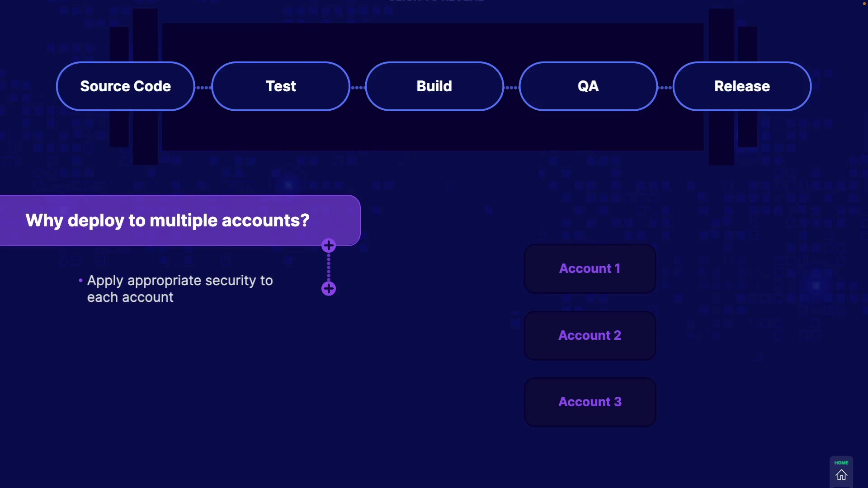Viewport: 868px width, 488px height.
Task: Select the Account 1 box
Action: pyautogui.click(x=590, y=269)
